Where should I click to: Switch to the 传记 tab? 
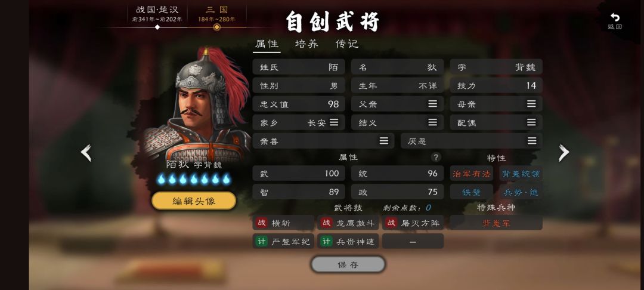tap(347, 44)
